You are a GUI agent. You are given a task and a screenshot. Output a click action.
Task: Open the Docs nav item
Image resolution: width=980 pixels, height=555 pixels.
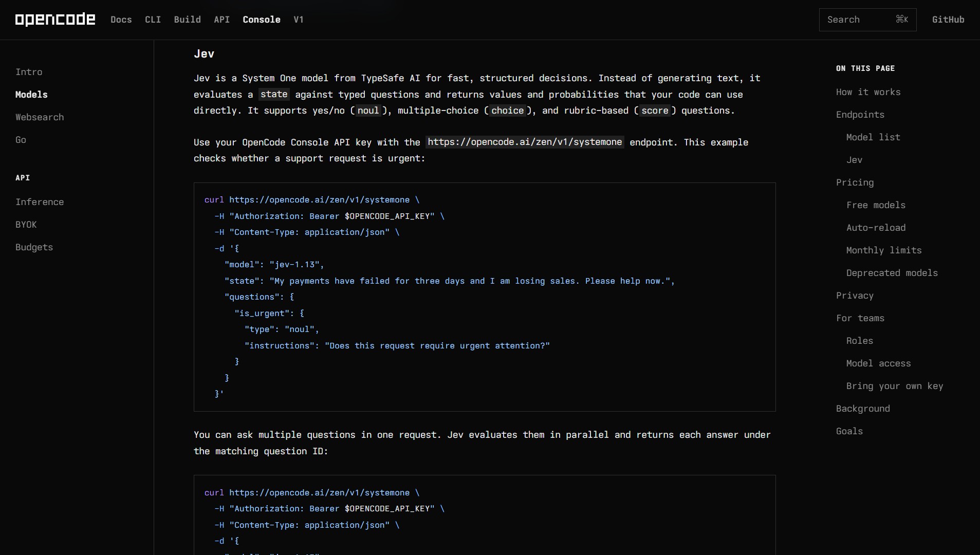pos(121,20)
